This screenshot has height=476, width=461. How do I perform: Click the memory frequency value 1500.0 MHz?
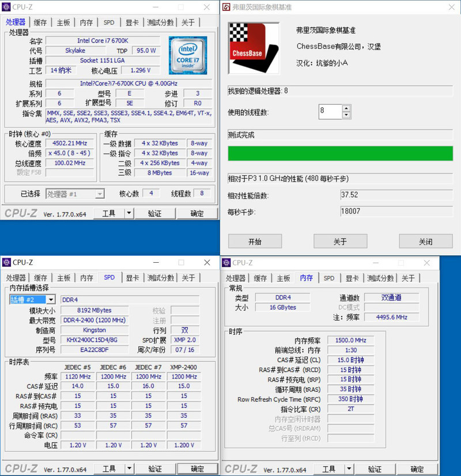350,341
